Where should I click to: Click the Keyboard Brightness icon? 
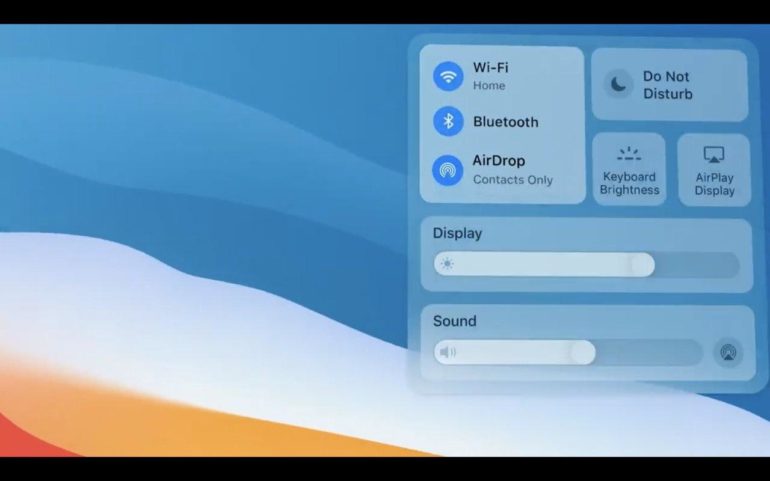[629, 154]
